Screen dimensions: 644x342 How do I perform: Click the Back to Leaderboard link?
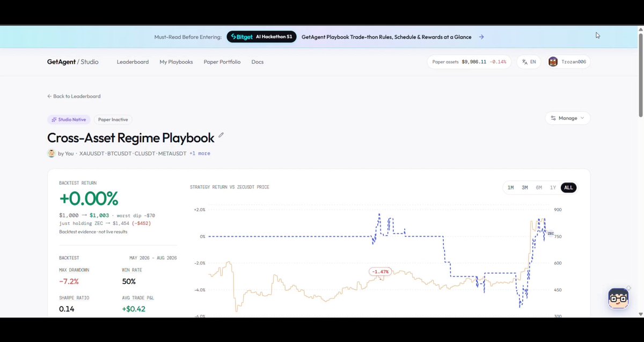[x=74, y=96]
